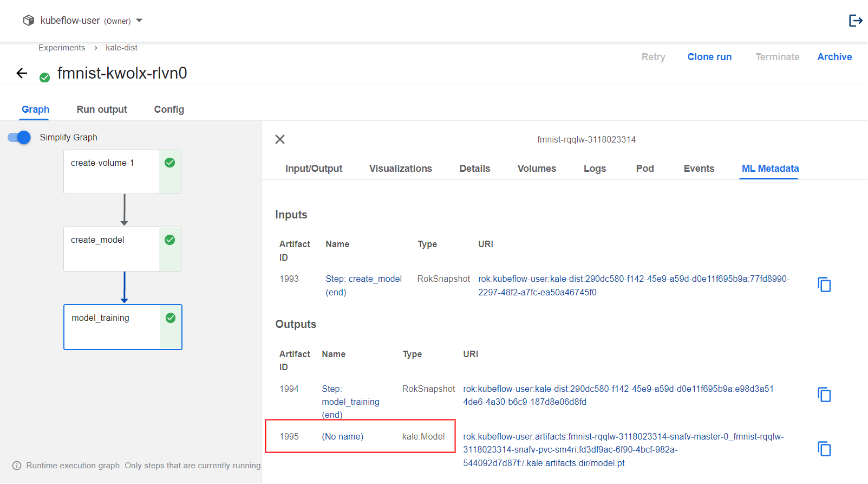This screenshot has width=868, height=484.
Task: Click the Retry button
Action: 654,57
